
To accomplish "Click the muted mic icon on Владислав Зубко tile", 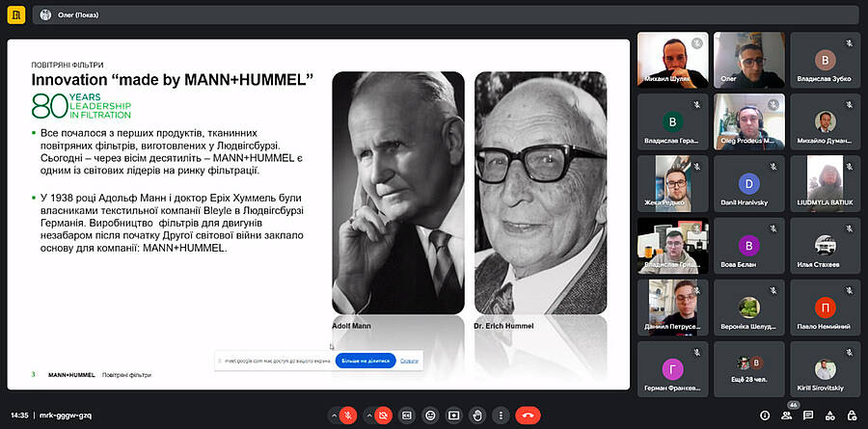I will tap(849, 43).
